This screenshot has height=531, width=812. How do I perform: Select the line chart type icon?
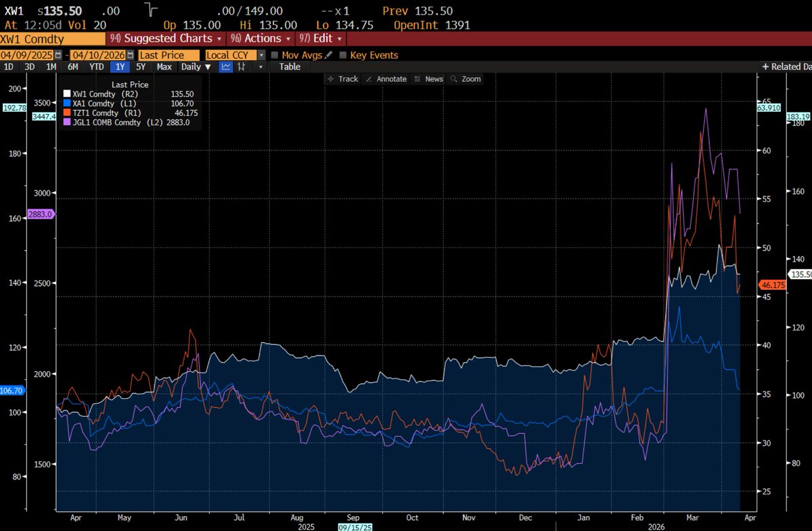(x=226, y=66)
